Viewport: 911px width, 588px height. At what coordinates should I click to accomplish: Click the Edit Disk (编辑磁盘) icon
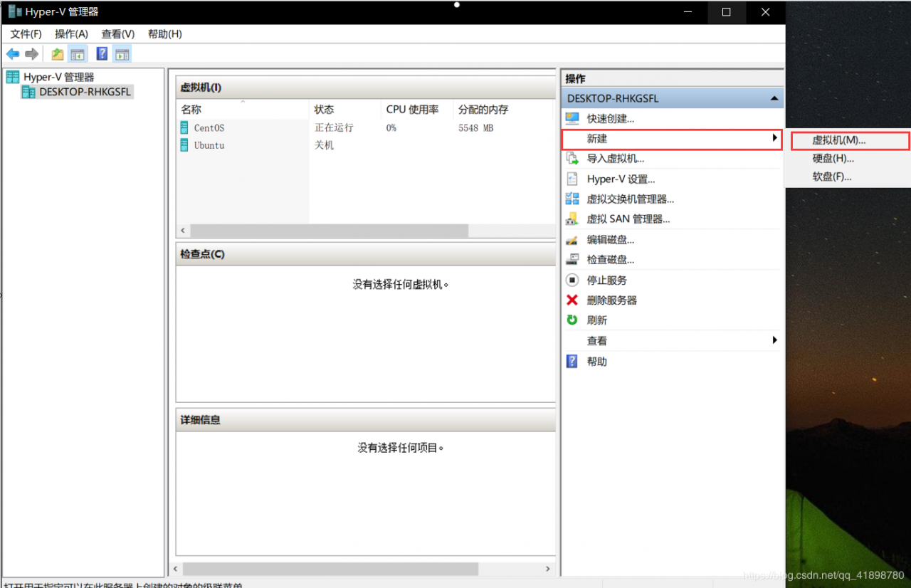(572, 240)
